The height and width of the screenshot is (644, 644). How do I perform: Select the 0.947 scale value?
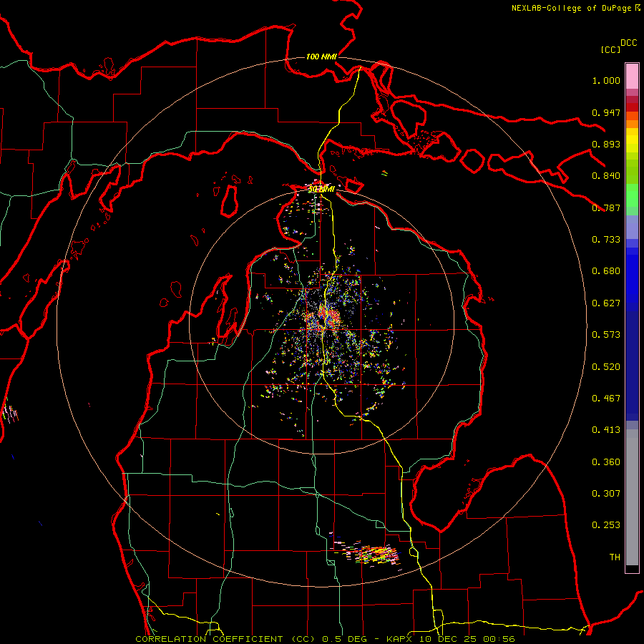(606, 112)
